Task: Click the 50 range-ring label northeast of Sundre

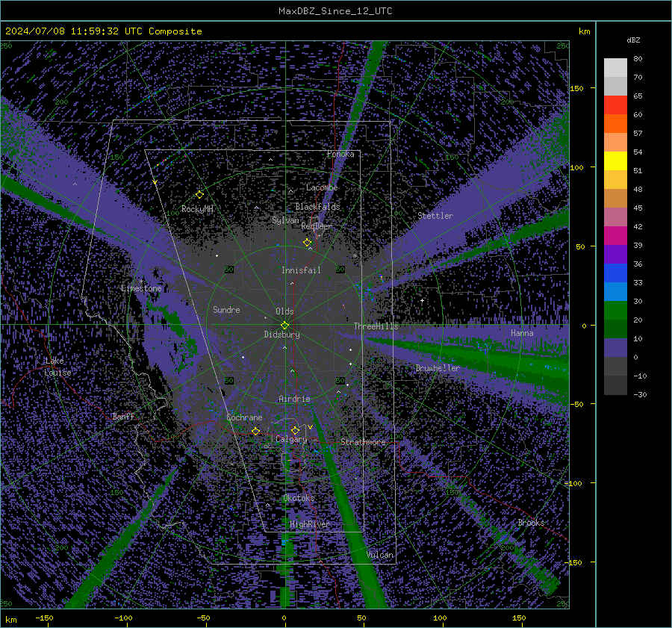Action: click(x=229, y=270)
